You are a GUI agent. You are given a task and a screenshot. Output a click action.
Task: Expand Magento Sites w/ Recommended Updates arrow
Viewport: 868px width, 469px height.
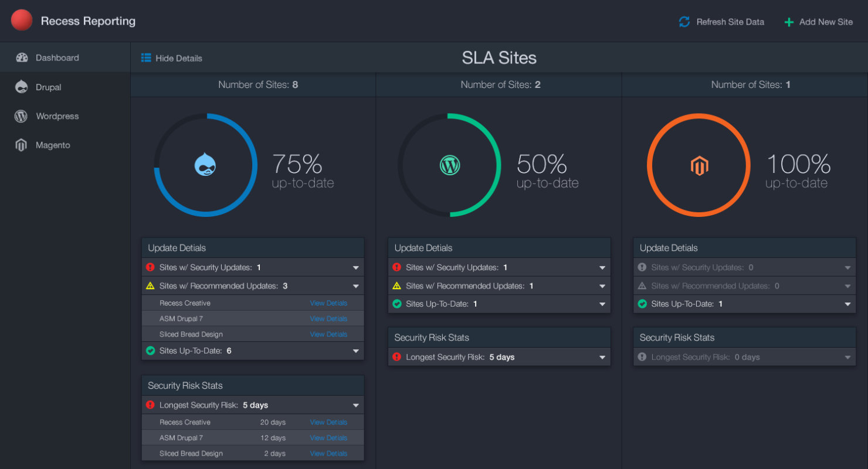[x=847, y=287]
